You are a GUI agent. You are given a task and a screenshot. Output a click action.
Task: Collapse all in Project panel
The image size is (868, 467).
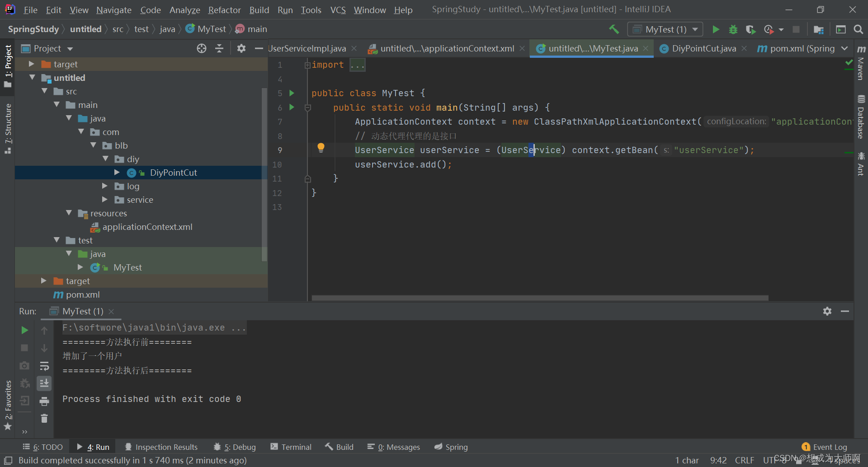219,48
